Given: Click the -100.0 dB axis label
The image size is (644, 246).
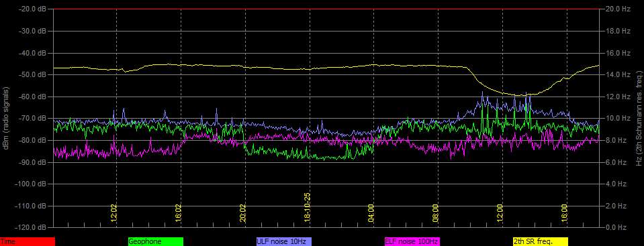Looking at the screenshot, I should click(31, 184).
